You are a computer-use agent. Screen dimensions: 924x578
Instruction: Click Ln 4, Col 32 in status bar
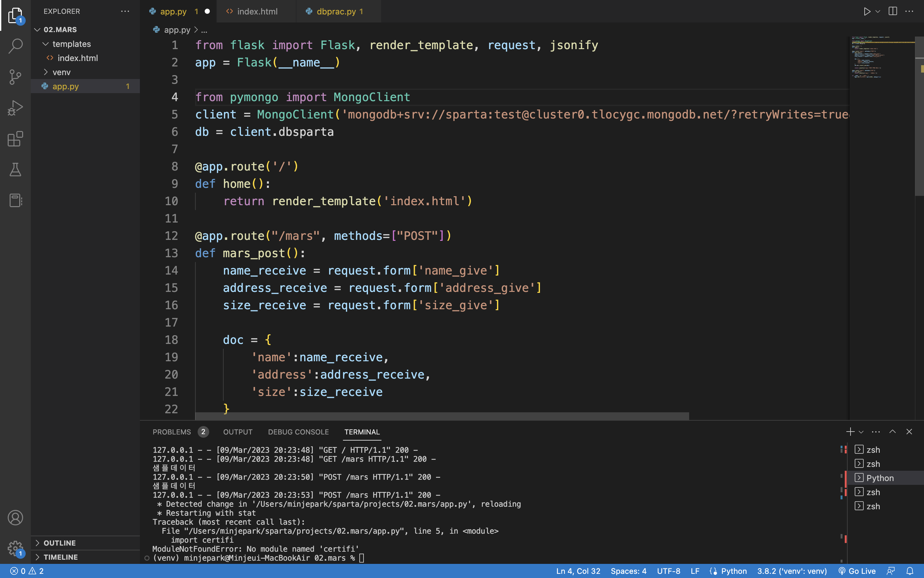(578, 571)
